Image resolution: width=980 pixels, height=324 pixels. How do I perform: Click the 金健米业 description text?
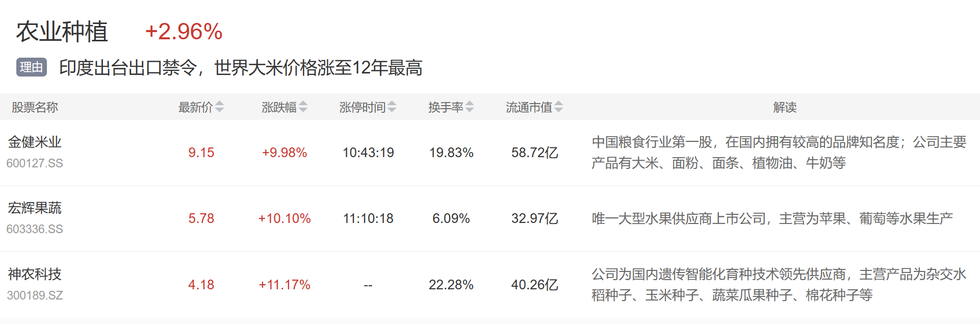coord(779,153)
